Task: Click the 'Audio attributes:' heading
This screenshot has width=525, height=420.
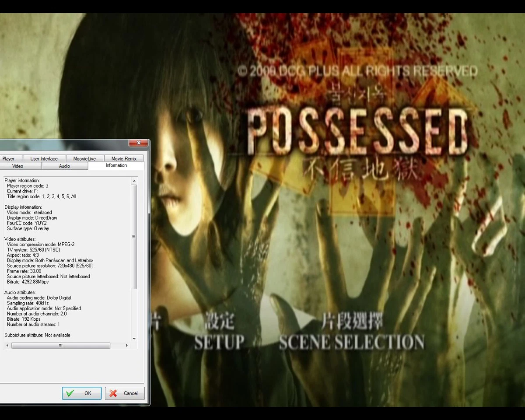Action: coord(20,293)
